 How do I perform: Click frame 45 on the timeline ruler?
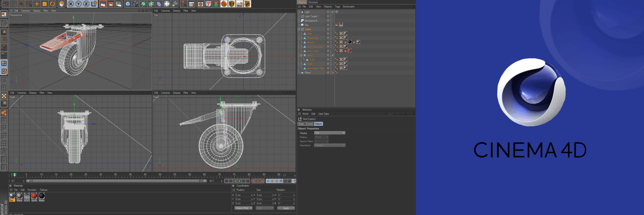tap(145, 175)
